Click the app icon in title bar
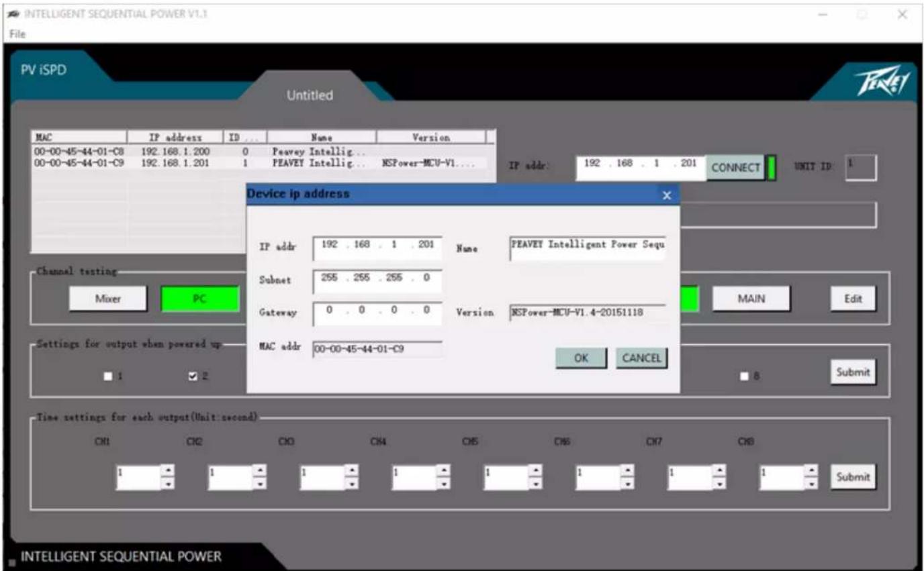 13,15
